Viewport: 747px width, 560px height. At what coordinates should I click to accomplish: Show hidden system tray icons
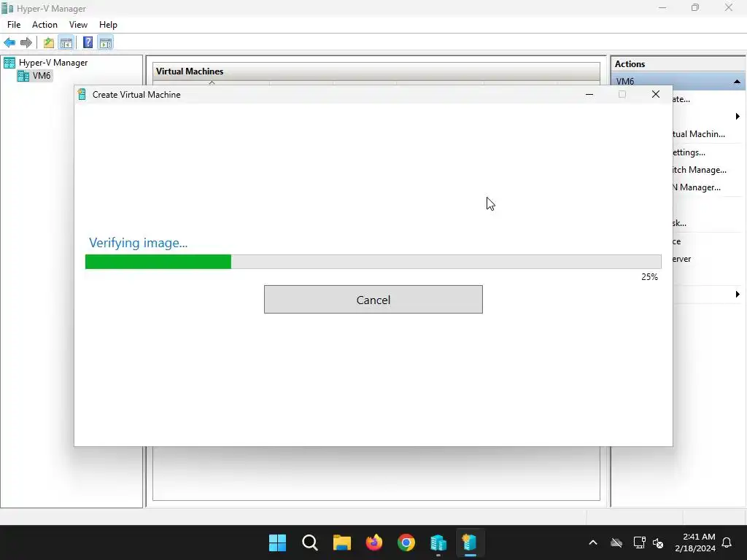(x=593, y=542)
